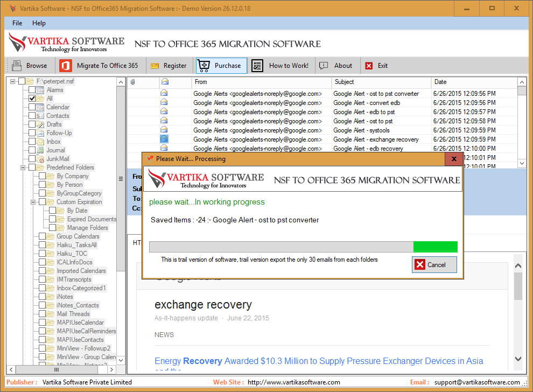Click the About speech bubble icon
Screen dimensions: 533x392
click(324, 66)
